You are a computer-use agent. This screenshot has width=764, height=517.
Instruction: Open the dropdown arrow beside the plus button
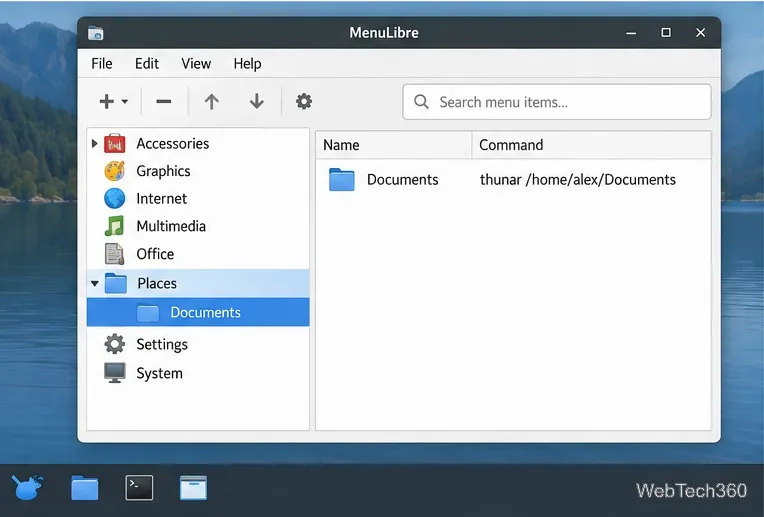125,102
